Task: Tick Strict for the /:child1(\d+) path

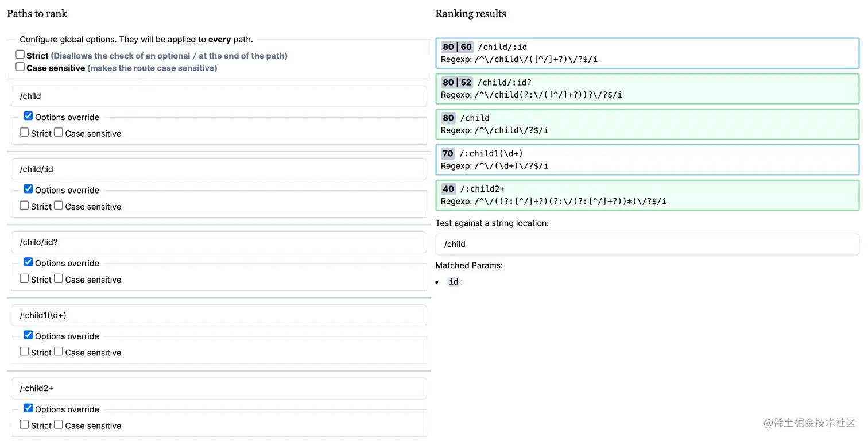Action: tap(24, 351)
